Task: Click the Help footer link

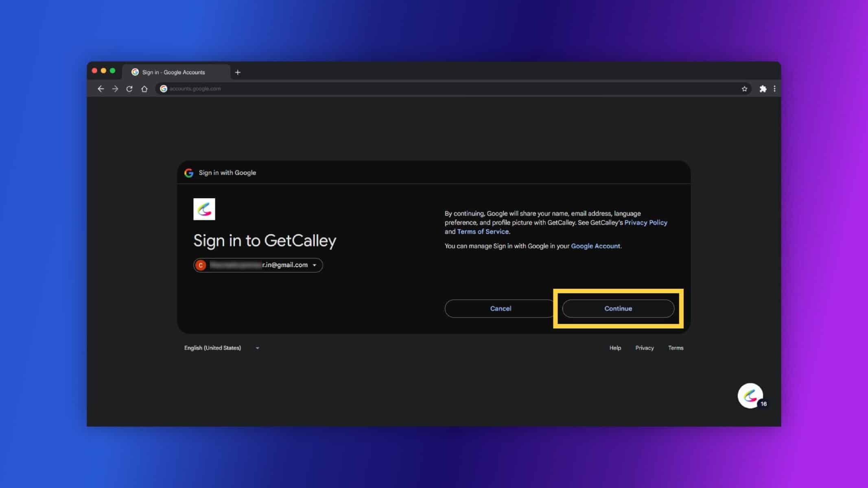Action: (x=615, y=348)
